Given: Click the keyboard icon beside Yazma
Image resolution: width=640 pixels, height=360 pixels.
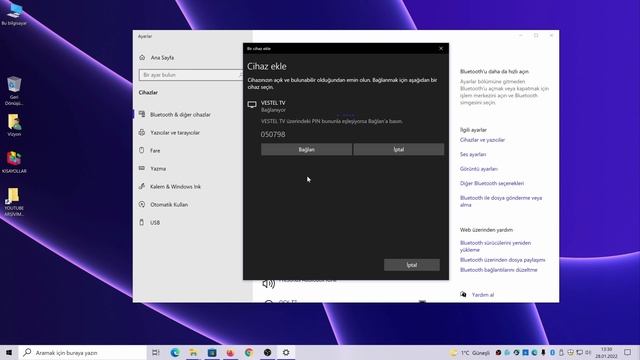Looking at the screenshot, I should point(142,168).
